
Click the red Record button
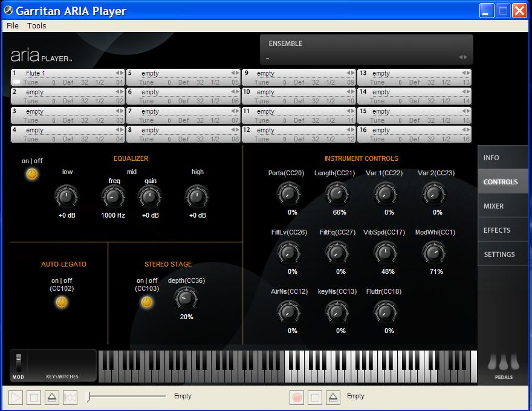pos(297,398)
